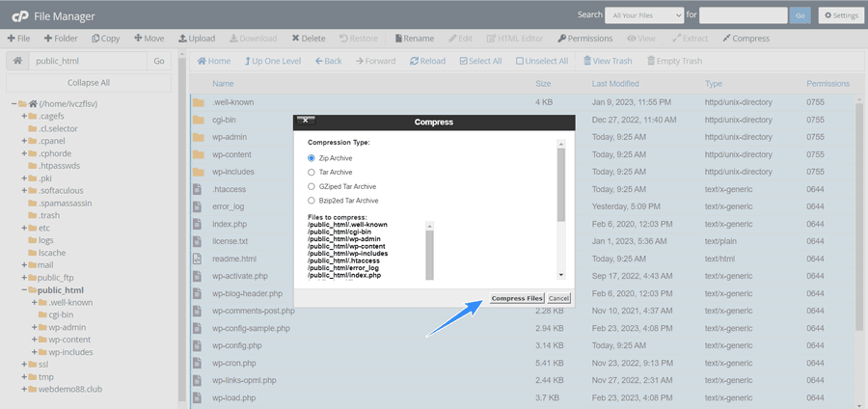Sort by Size column header
This screenshot has height=409, width=868.
pyautogui.click(x=543, y=84)
